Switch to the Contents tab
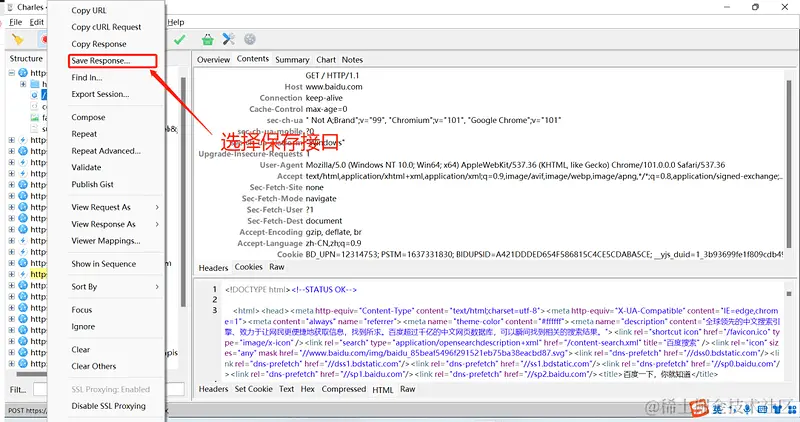800x422 pixels. (253, 59)
